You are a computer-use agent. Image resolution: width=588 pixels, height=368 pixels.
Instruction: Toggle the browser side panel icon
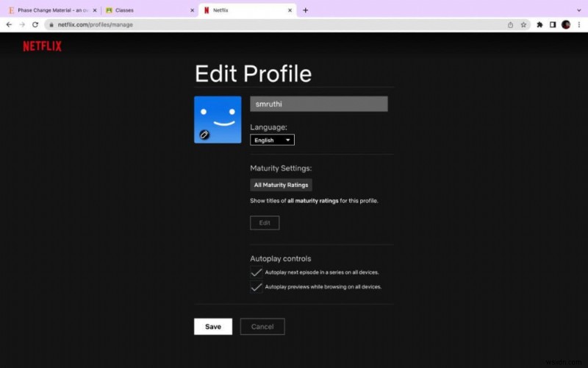click(553, 25)
